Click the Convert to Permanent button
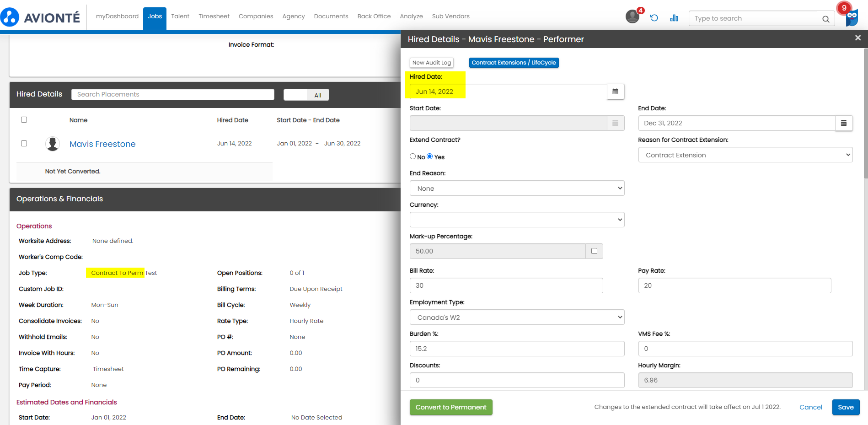Screen dimensions: 868x425 pos(450,407)
